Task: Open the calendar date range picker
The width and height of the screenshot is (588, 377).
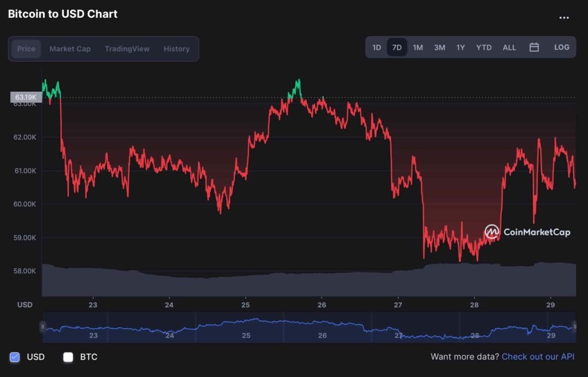Action: [x=534, y=48]
